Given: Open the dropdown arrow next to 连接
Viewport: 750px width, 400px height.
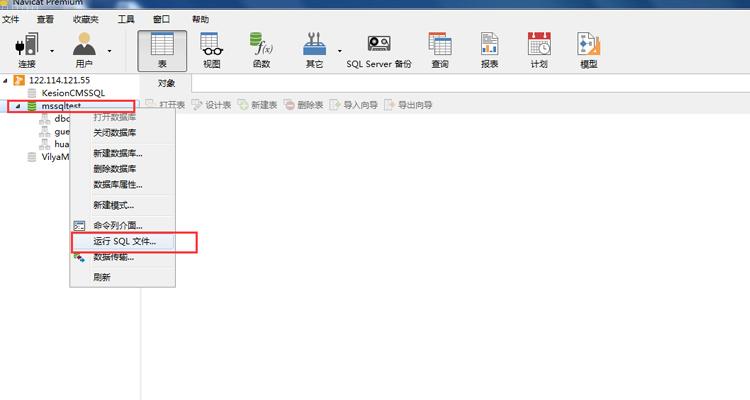Looking at the screenshot, I should [51, 50].
